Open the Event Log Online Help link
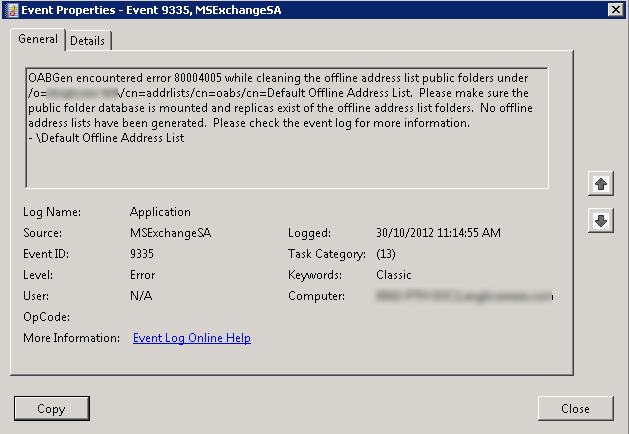The image size is (629, 434). [192, 338]
